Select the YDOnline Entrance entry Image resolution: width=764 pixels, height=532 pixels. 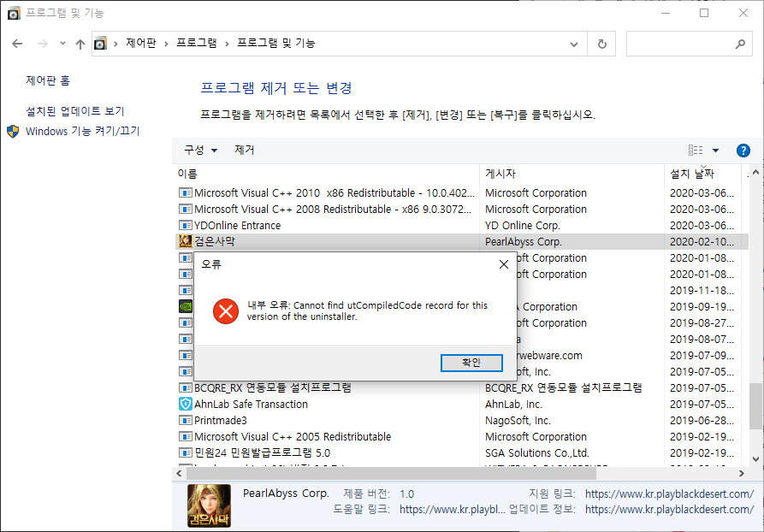pyautogui.click(x=461, y=226)
